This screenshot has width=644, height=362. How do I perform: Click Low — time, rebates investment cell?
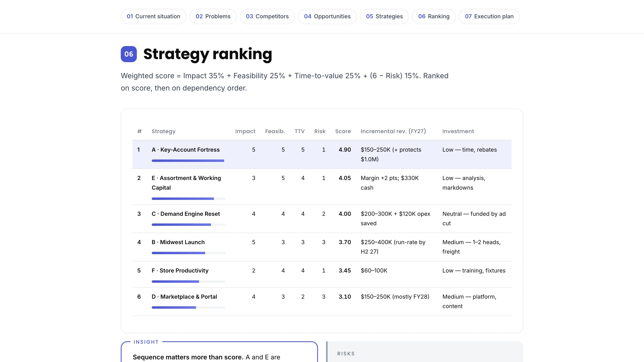[470, 150]
